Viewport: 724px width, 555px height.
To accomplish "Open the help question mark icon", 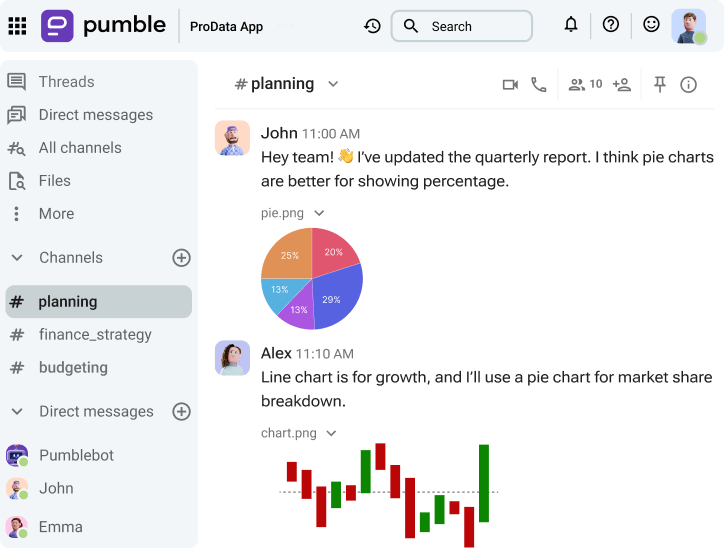I will pyautogui.click(x=611, y=25).
